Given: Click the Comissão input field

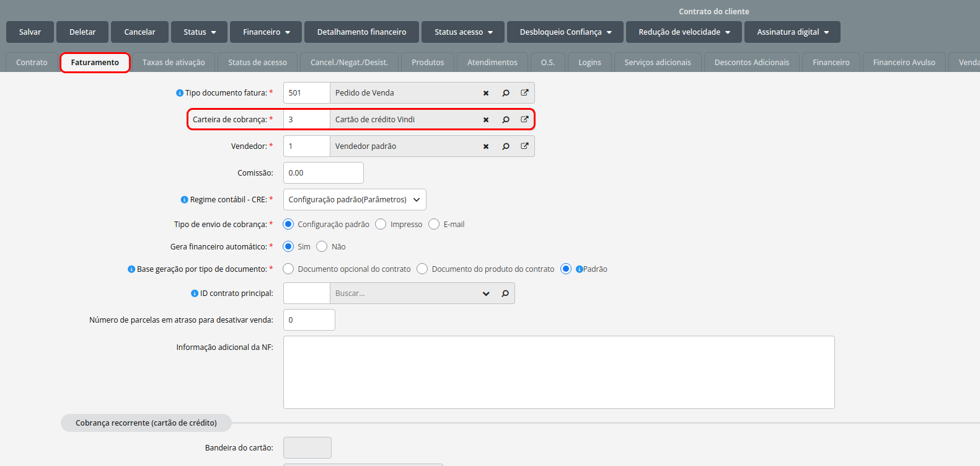Looking at the screenshot, I should point(323,173).
